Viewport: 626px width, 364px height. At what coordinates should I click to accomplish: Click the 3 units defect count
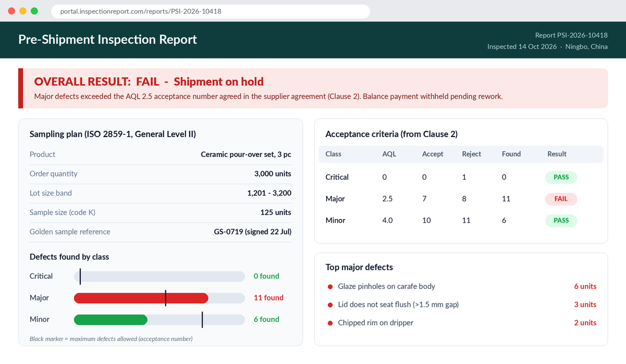pyautogui.click(x=585, y=304)
